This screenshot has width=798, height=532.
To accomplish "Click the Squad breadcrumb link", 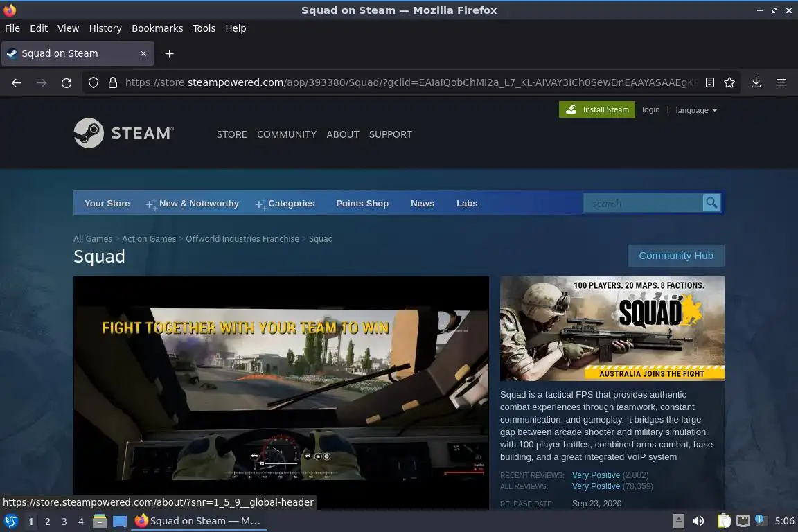I will tap(321, 239).
